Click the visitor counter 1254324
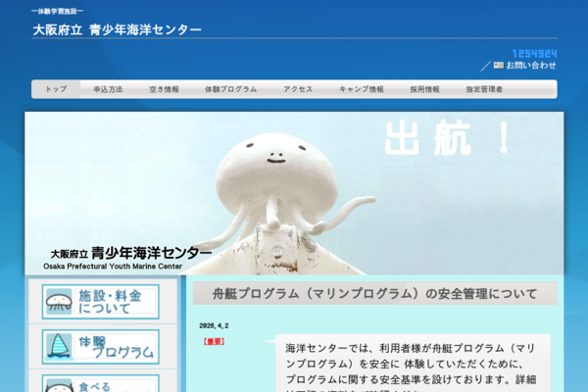Image resolution: width=588 pixels, height=392 pixels. coord(534,54)
